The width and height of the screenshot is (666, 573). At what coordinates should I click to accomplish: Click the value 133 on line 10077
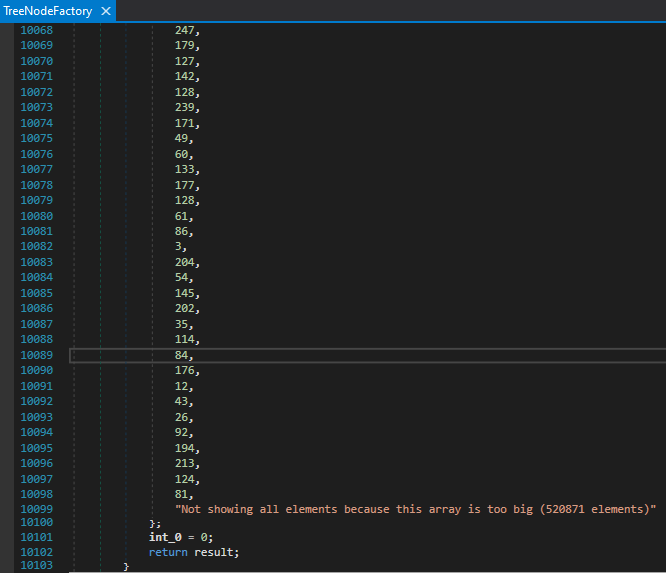pyautogui.click(x=184, y=169)
